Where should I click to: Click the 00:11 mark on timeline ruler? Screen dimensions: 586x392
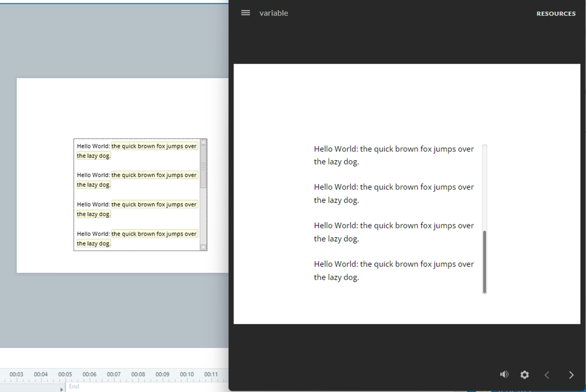[211, 374]
